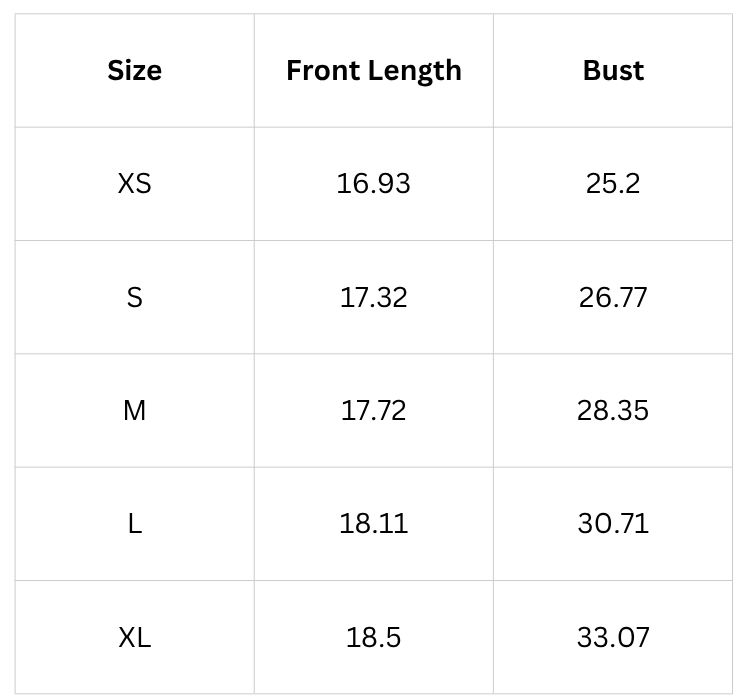Select the S size cell

[134, 298]
